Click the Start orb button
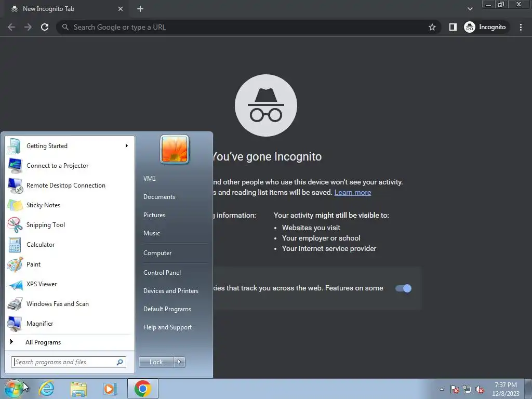Viewport: 532px width, 399px height. coord(14,389)
